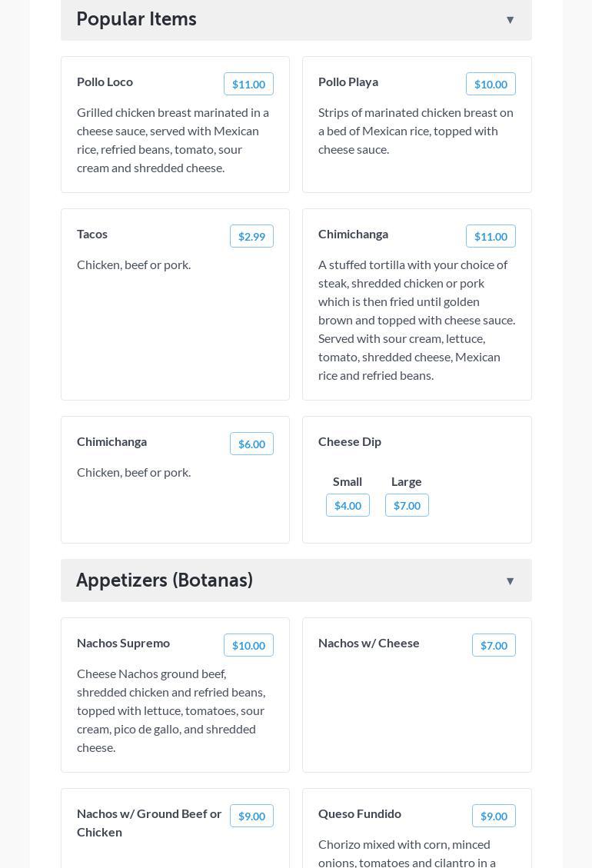Click the Appetizers (Botanas) heading
Image resolution: width=592 pixels, height=868 pixels.
pyautogui.click(x=165, y=580)
